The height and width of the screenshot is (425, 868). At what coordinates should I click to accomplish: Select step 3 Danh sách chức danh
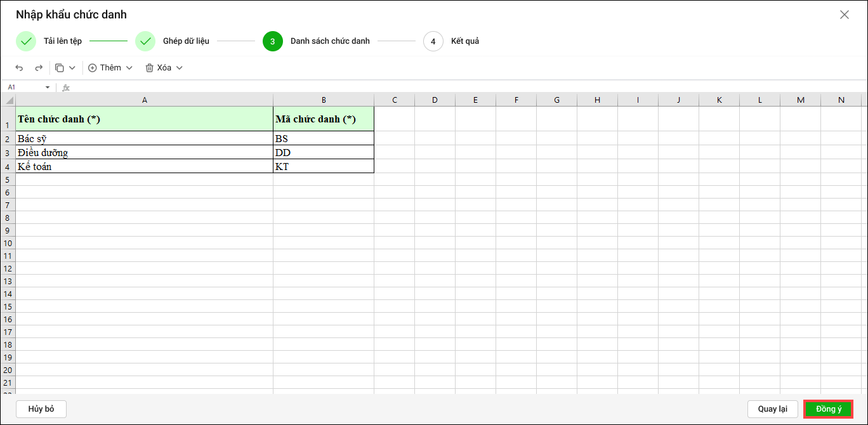[x=273, y=41]
